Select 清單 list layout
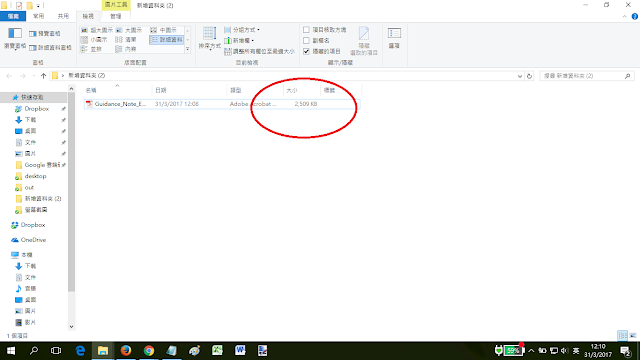 pyautogui.click(x=126, y=40)
